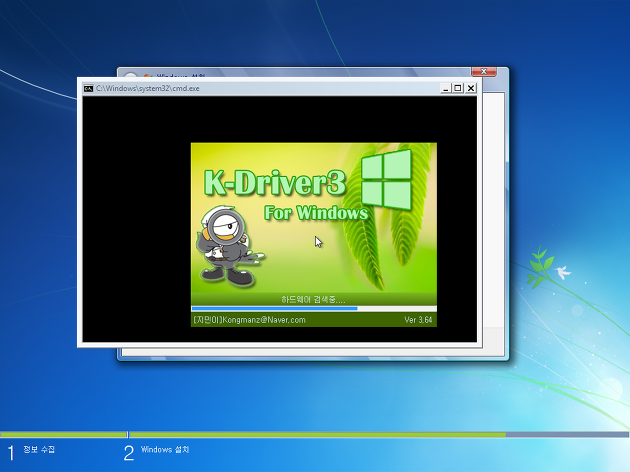Click step 2 "Windows" install label
Image resolution: width=630 pixels, height=472 pixels.
coord(165,449)
